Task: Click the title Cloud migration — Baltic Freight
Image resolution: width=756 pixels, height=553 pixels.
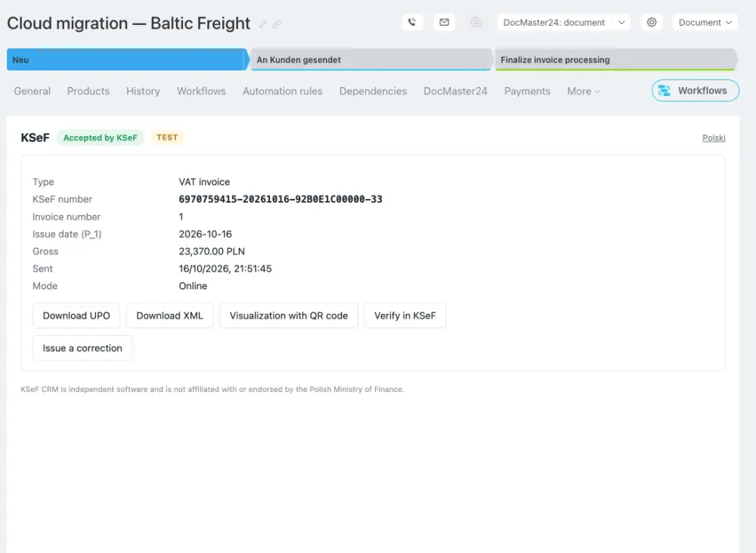Action: 129,23
